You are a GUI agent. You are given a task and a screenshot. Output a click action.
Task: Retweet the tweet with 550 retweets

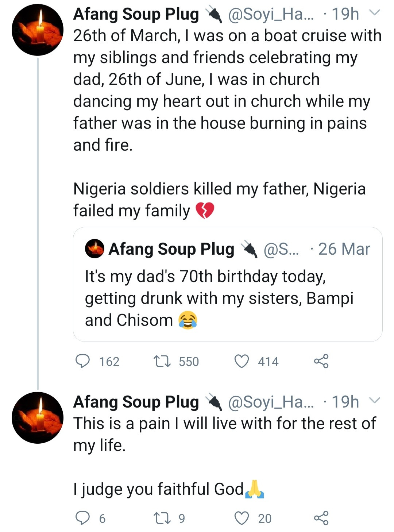(x=162, y=361)
